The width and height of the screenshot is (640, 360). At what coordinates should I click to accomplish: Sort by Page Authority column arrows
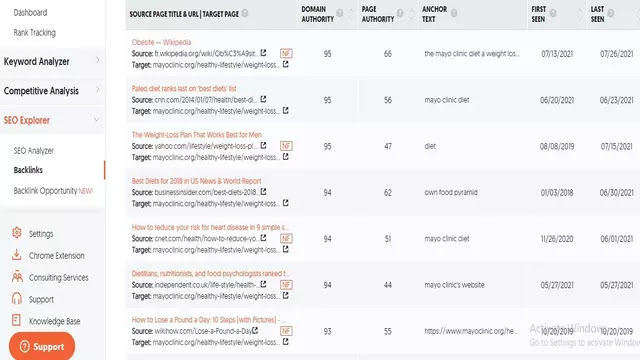(x=411, y=14)
